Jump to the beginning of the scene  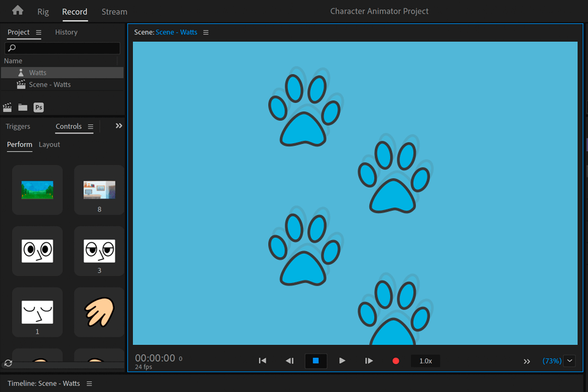tap(262, 361)
